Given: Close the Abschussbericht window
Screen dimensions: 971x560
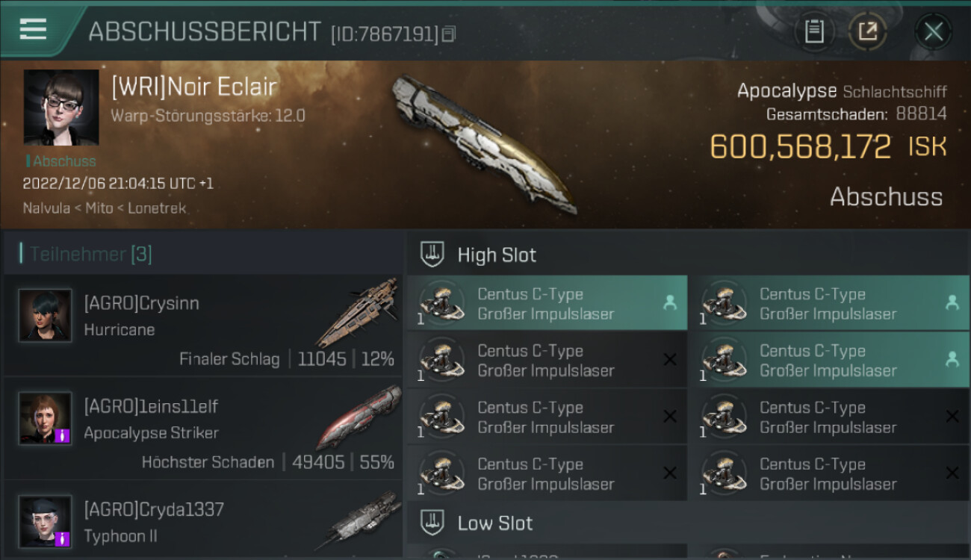Looking at the screenshot, I should click(933, 31).
